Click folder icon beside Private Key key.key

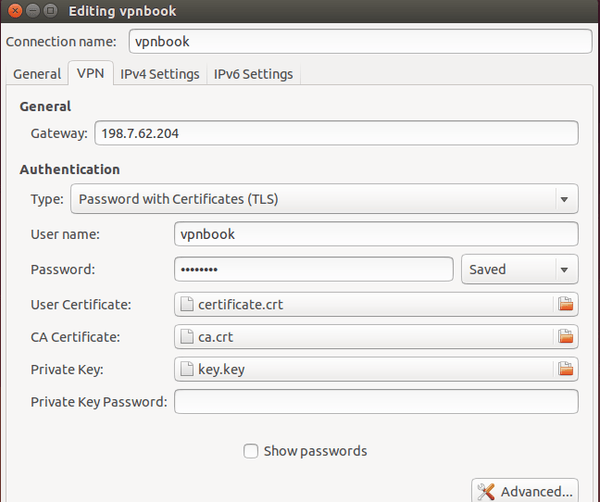click(x=565, y=369)
